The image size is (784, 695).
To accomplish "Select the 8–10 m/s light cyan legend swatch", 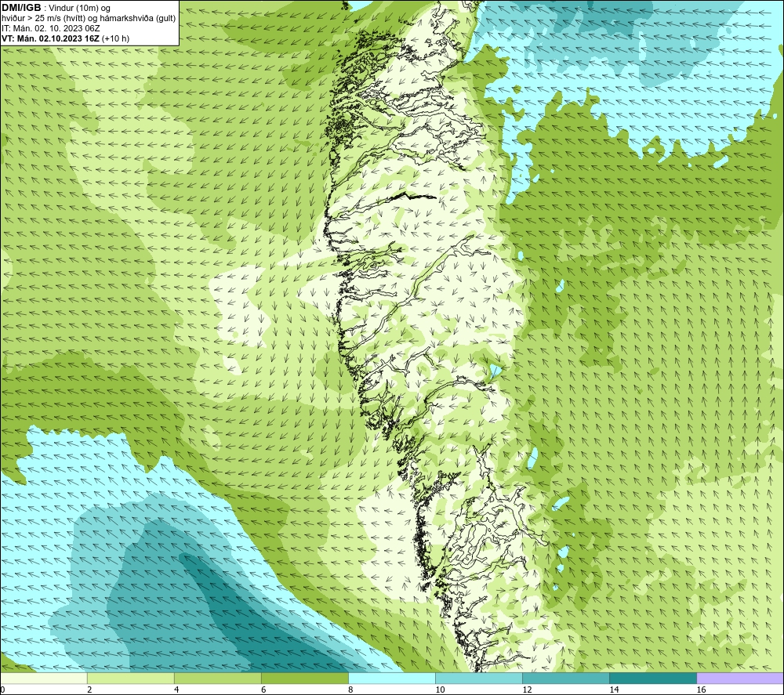I will click(x=392, y=678).
